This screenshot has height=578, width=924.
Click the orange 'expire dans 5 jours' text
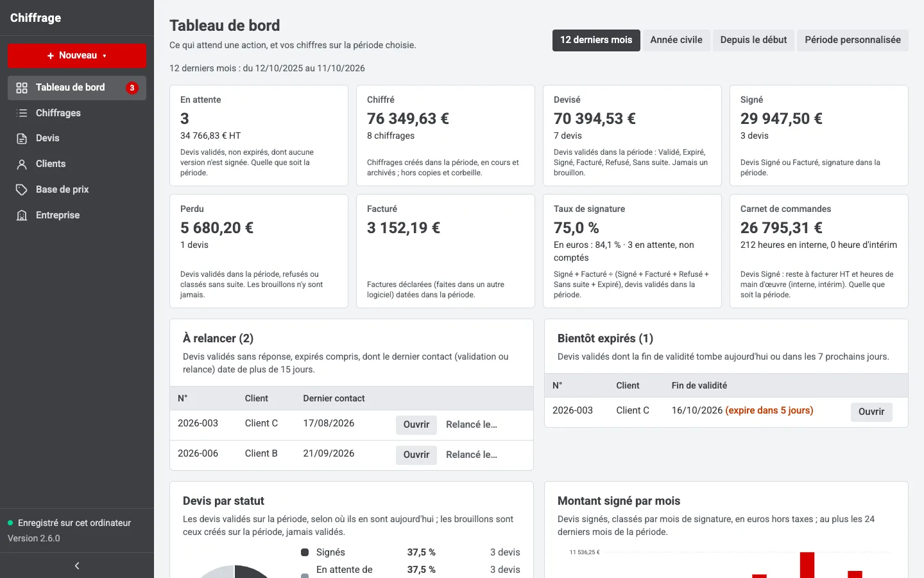coord(769,410)
